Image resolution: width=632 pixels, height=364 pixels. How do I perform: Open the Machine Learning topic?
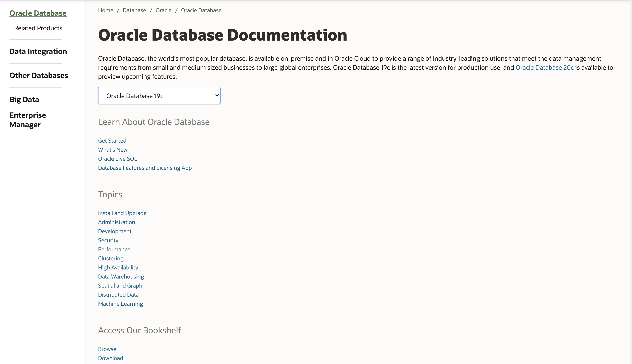(x=121, y=304)
